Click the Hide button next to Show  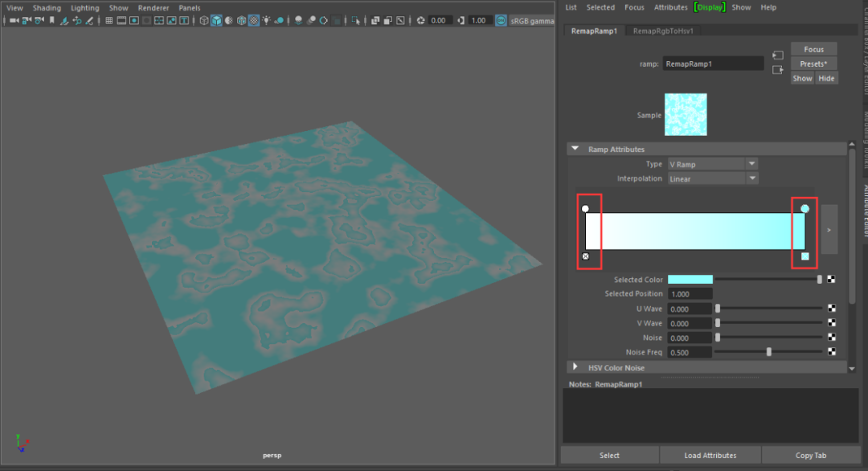pyautogui.click(x=826, y=78)
